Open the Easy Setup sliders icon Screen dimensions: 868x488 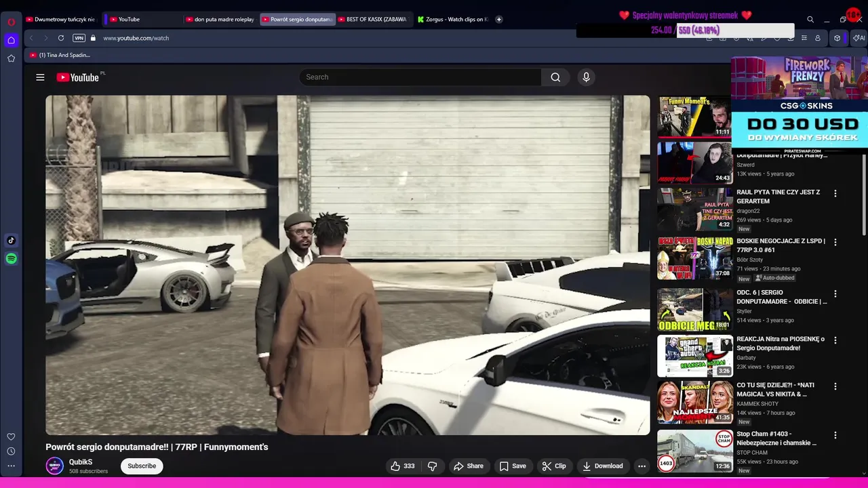[804, 38]
